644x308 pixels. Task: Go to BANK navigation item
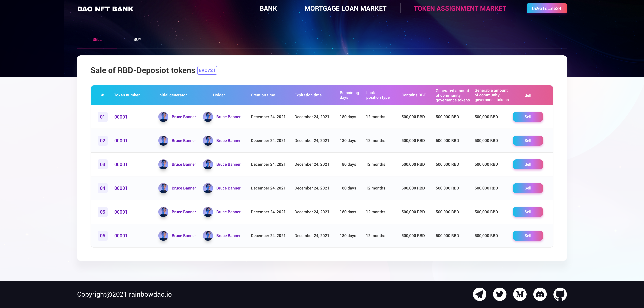(x=268, y=9)
